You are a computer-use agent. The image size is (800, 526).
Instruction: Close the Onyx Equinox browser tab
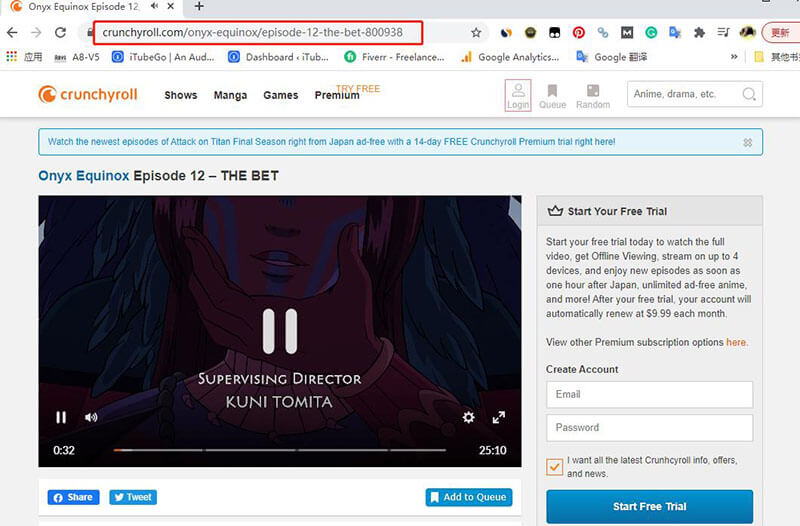point(171,6)
